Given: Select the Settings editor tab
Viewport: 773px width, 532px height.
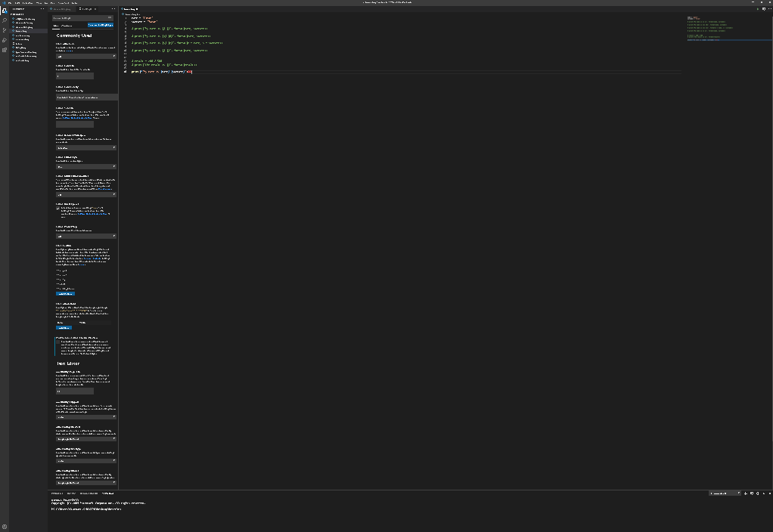Looking at the screenshot, I should 87,9.
